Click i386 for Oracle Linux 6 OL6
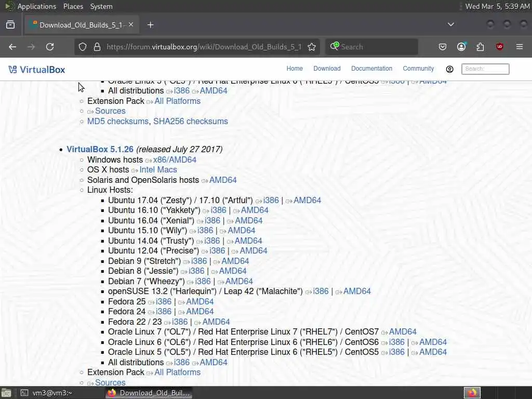Image resolution: width=532 pixels, height=399 pixels. (x=396, y=342)
